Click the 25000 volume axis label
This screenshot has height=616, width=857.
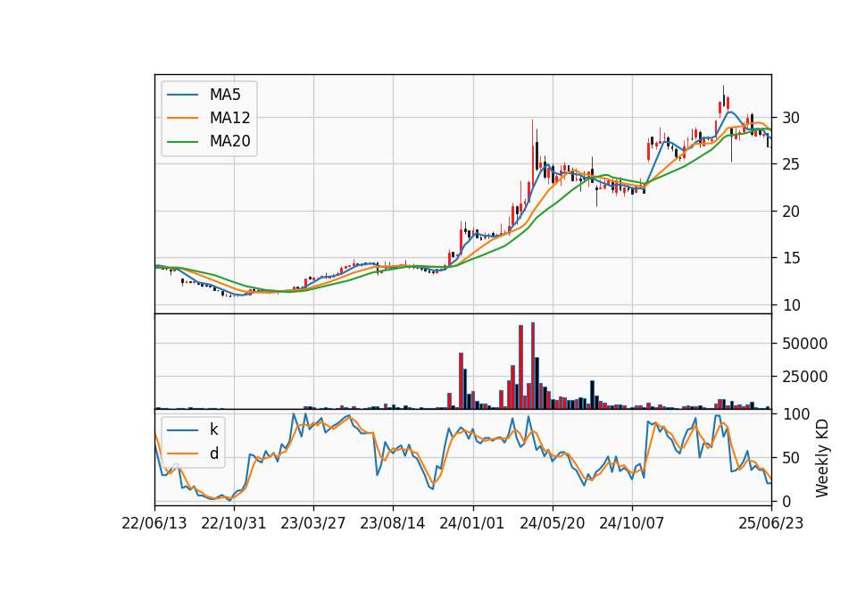(x=804, y=377)
